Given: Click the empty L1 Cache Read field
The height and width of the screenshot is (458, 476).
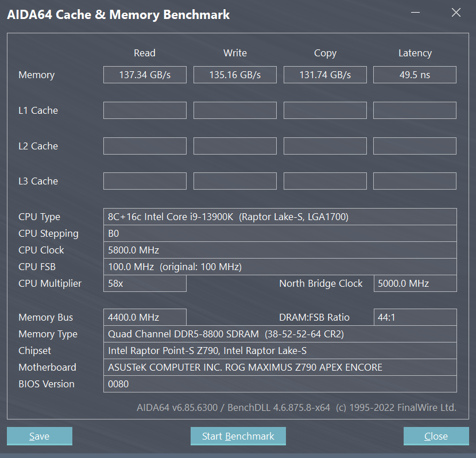Looking at the screenshot, I should pos(144,110).
